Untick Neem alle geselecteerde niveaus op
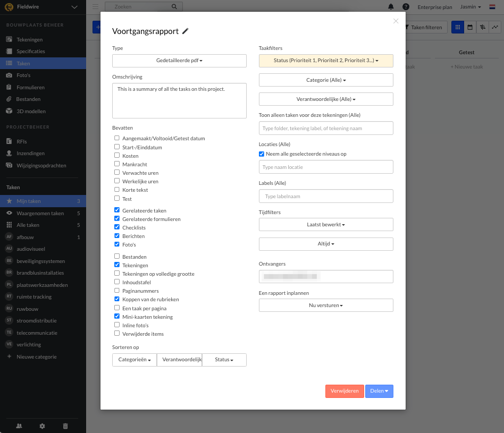The image size is (504, 433). pos(262,154)
